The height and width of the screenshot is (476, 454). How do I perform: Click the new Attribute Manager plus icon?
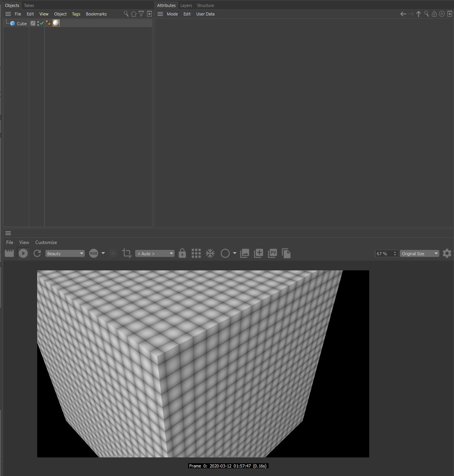coord(449,14)
